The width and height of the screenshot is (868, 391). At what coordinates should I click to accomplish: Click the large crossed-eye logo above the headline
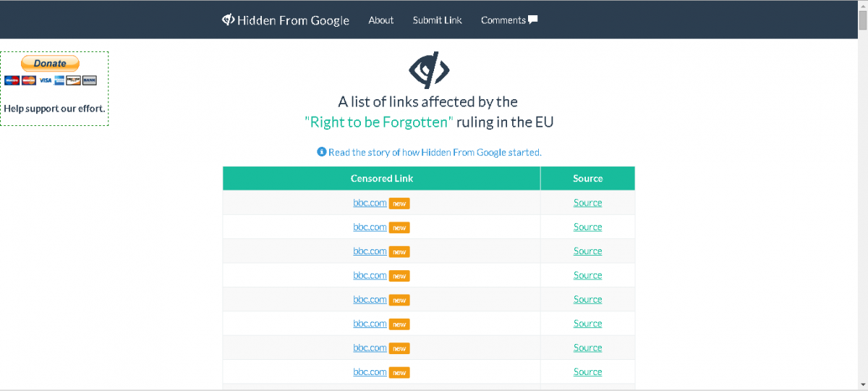coord(429,70)
